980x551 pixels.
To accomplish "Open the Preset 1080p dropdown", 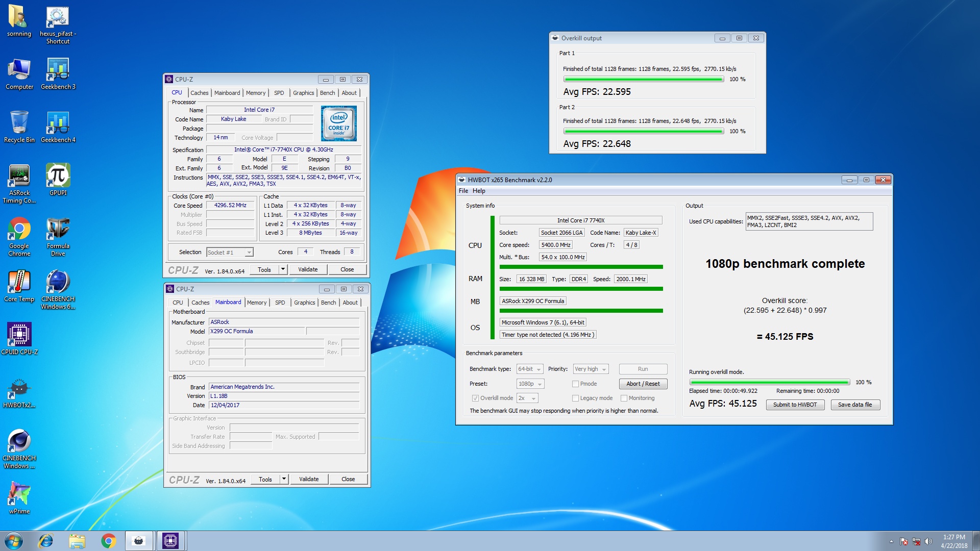I will click(530, 384).
